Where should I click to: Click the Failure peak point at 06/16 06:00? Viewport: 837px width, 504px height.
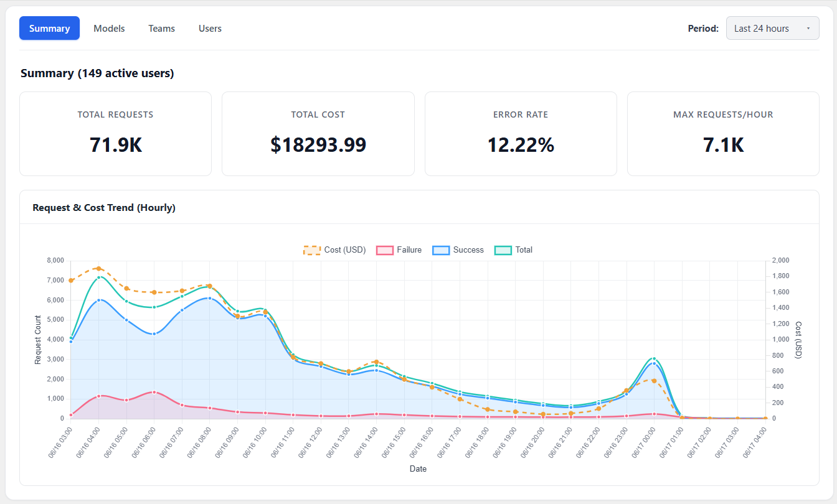(x=154, y=392)
